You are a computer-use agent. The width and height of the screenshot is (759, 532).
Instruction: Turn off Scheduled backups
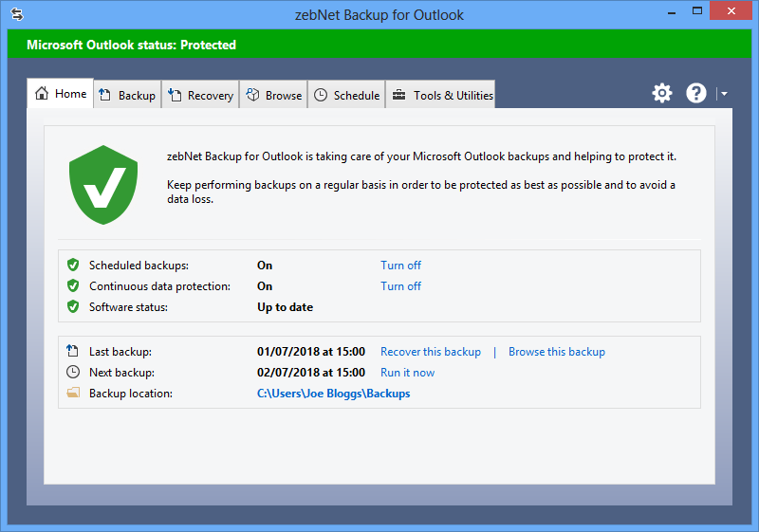click(x=400, y=265)
